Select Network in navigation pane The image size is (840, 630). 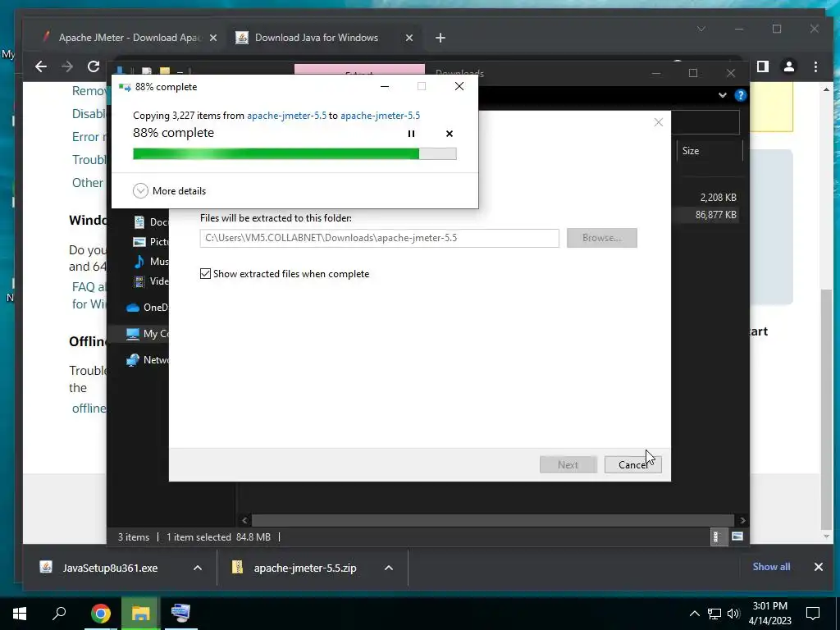(x=146, y=360)
